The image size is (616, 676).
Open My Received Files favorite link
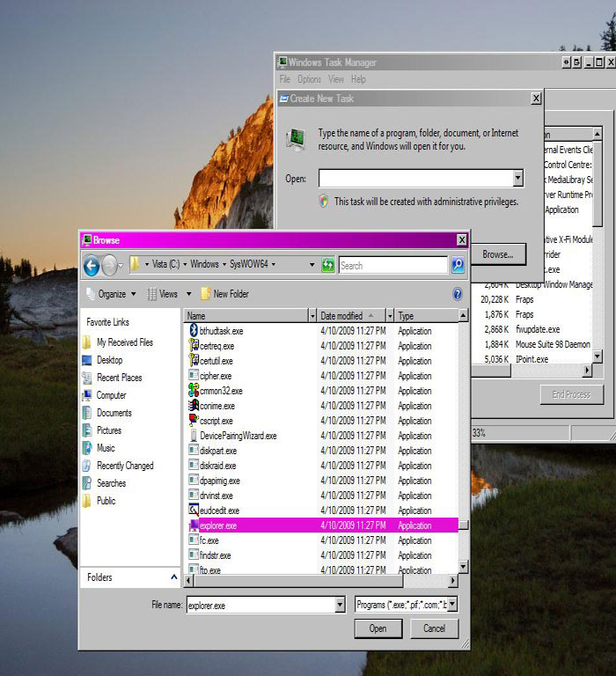(x=118, y=342)
